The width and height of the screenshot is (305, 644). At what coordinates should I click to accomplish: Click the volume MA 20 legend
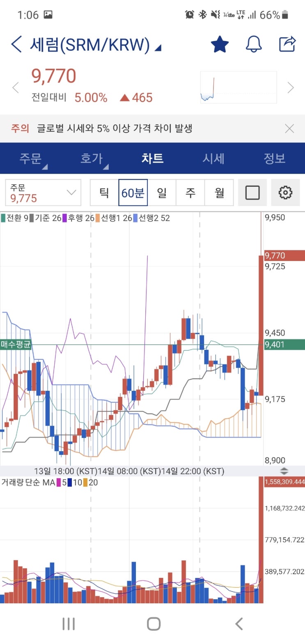click(91, 482)
